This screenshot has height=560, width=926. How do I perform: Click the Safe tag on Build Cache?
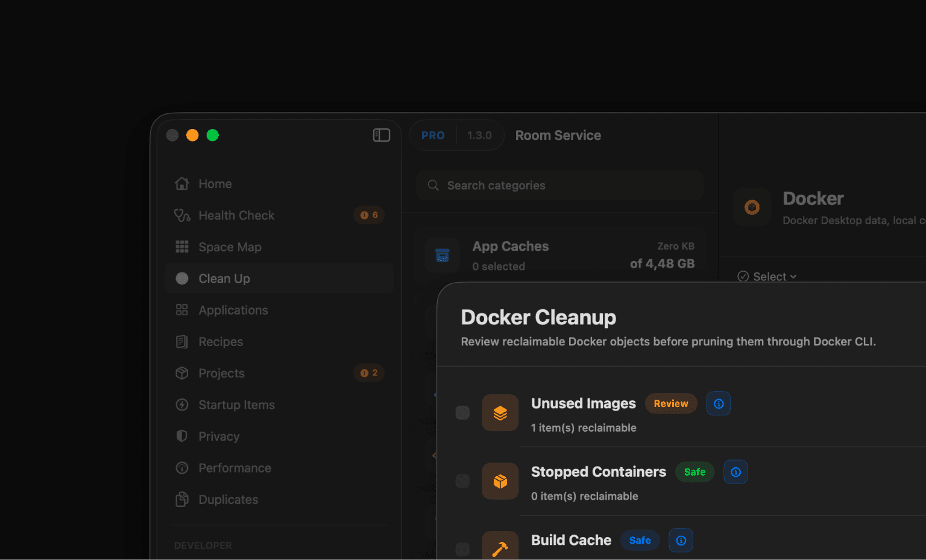click(640, 541)
